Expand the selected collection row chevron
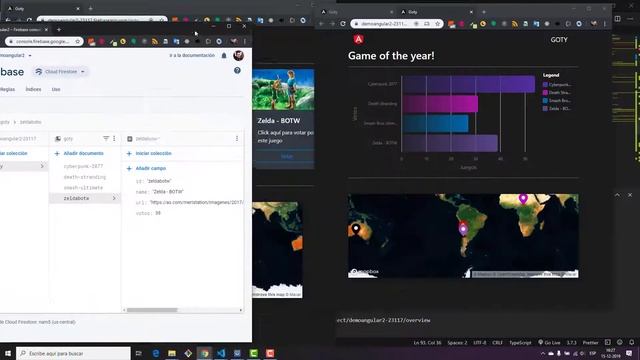 pos(42,166)
